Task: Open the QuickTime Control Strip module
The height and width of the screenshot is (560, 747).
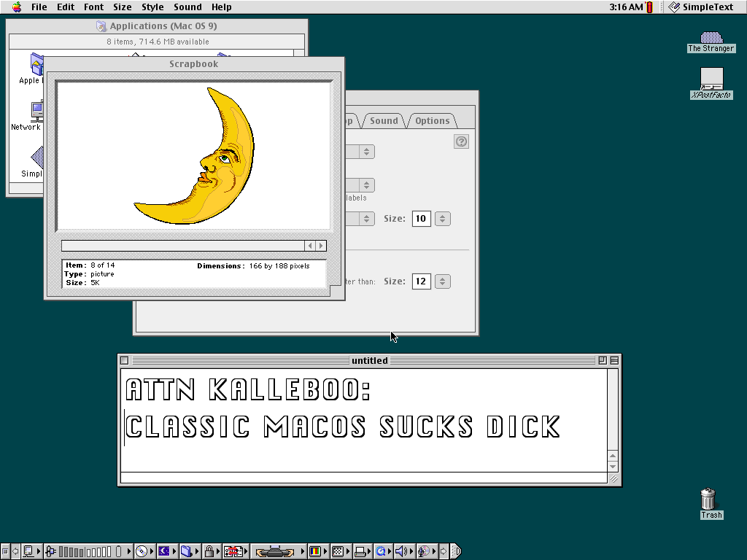Action: click(383, 551)
